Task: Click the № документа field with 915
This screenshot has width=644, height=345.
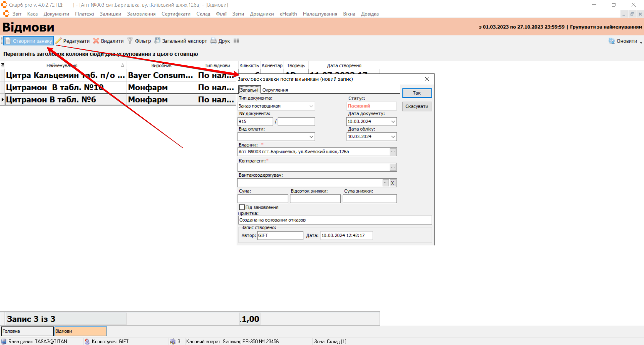Action: [x=255, y=122]
